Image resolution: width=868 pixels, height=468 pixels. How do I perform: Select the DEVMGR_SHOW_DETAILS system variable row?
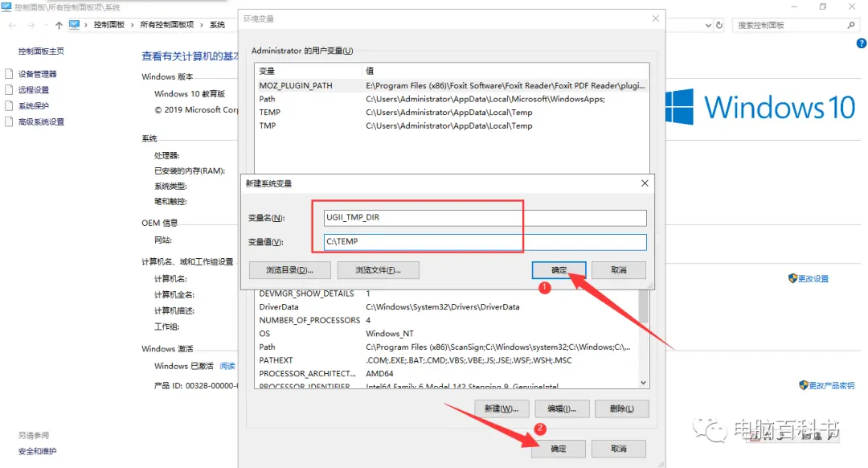(446, 294)
